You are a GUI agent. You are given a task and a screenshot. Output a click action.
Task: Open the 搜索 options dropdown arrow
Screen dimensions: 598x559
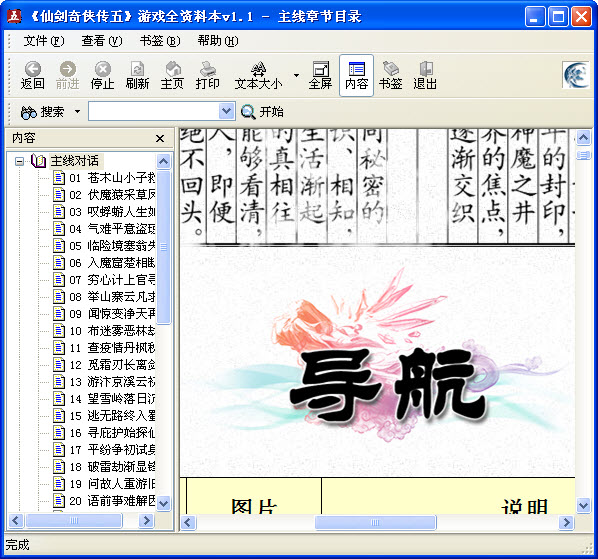click(77, 112)
